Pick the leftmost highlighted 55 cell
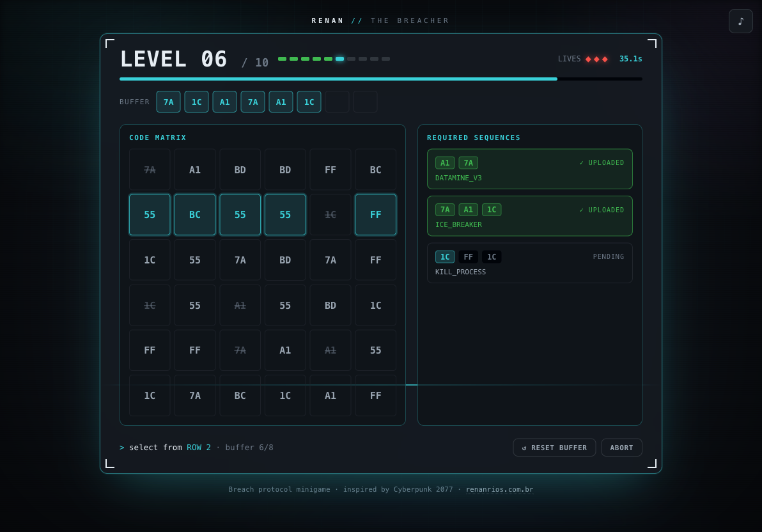Screen dimensions: 762x532 [x=150, y=214]
